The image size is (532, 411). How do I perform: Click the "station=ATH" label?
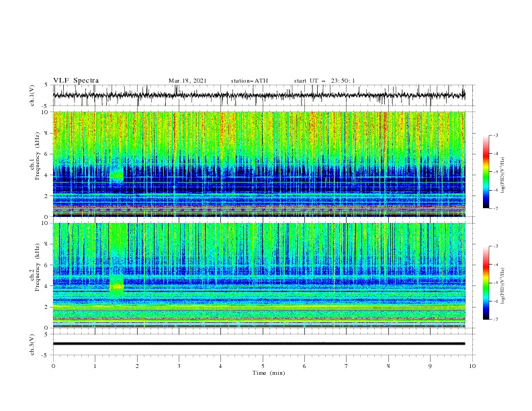coord(249,81)
